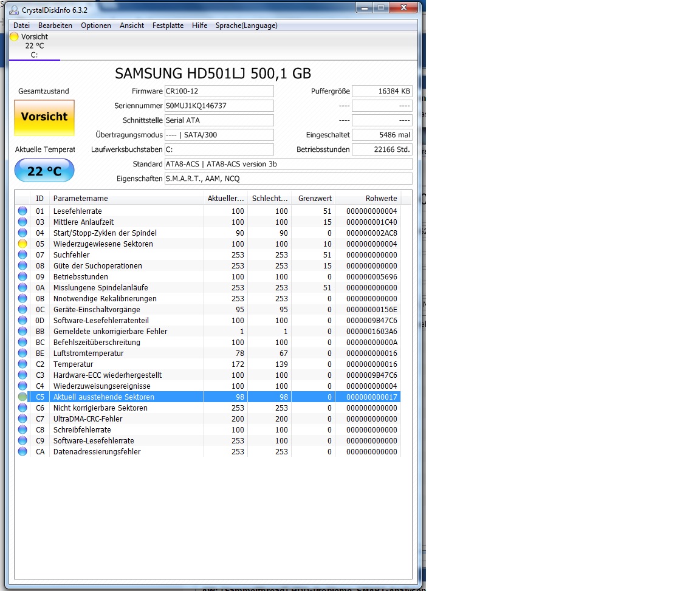
Task: Click the ID column header
Action: (x=39, y=198)
